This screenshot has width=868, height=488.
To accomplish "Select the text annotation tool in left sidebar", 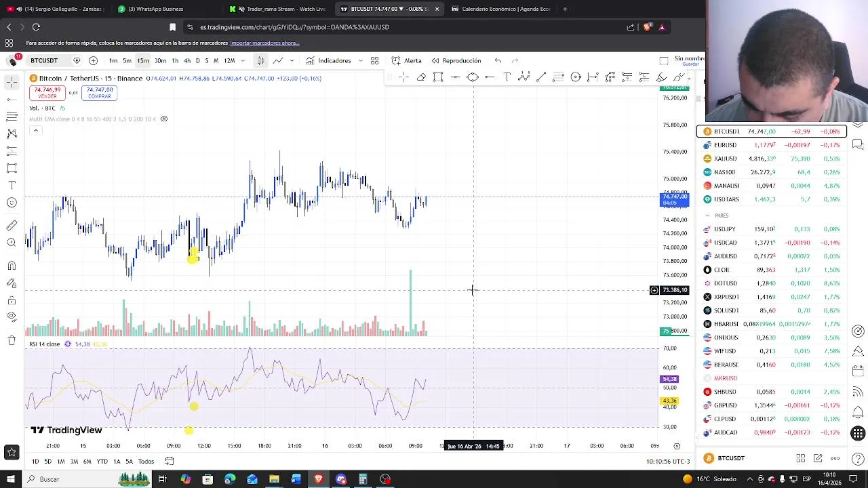I will [12, 185].
